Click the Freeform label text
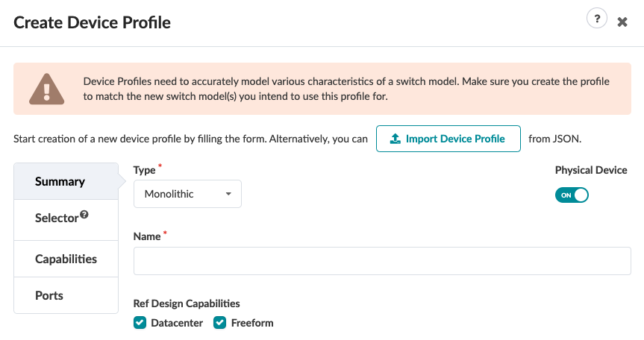 coord(252,323)
